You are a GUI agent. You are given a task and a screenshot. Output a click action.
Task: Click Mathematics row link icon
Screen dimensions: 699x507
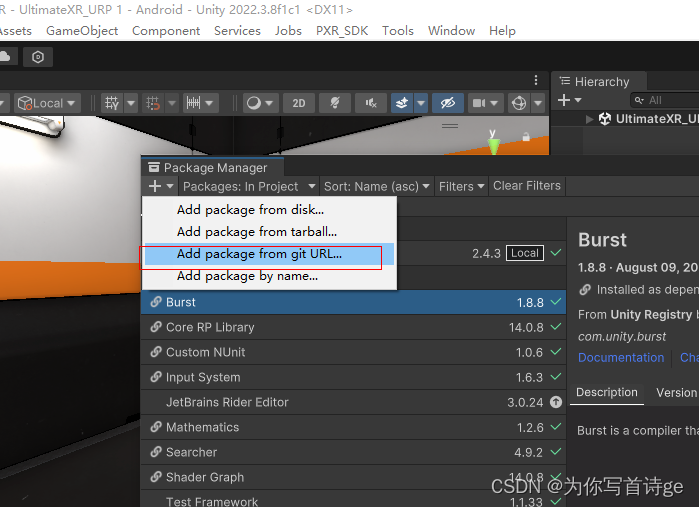pyautogui.click(x=156, y=427)
